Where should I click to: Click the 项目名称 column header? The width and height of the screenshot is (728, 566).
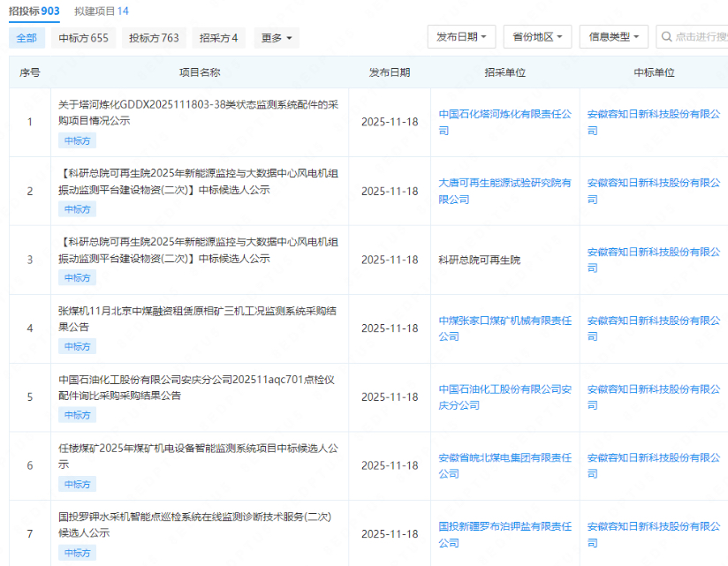pyautogui.click(x=200, y=72)
